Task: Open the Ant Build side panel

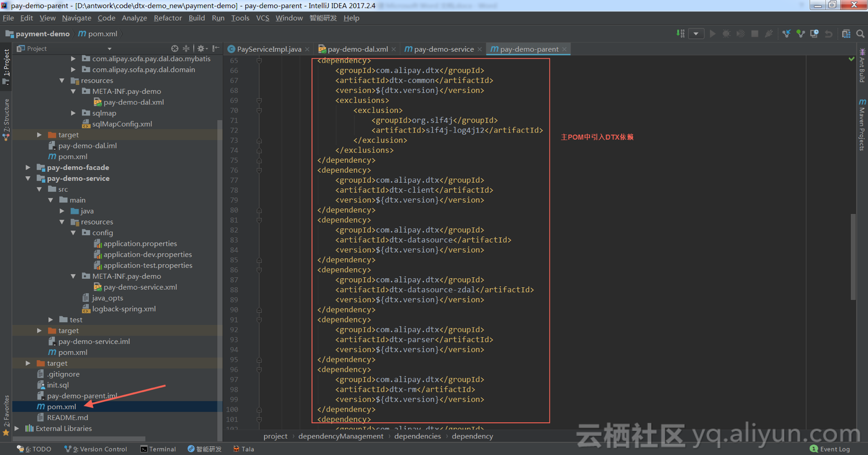Action: [862, 65]
